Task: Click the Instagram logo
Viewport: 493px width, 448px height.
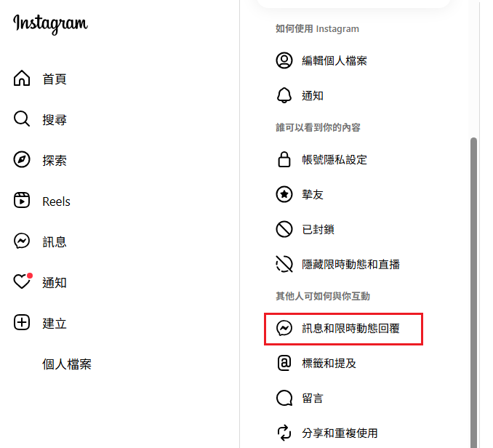Action: [50, 24]
